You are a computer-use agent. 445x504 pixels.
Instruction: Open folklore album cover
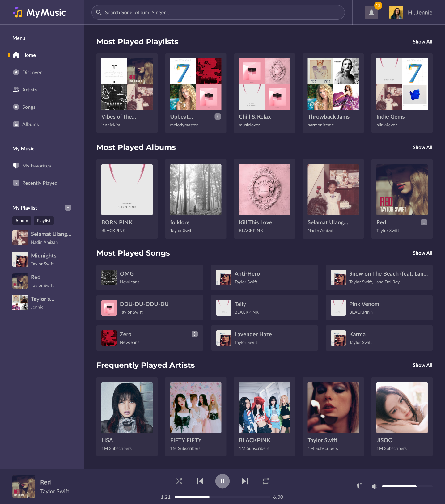click(196, 190)
